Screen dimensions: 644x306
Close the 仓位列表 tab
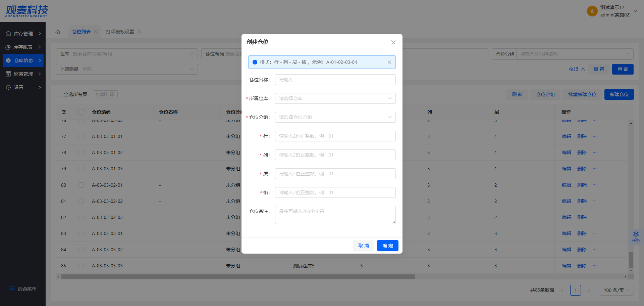96,32
